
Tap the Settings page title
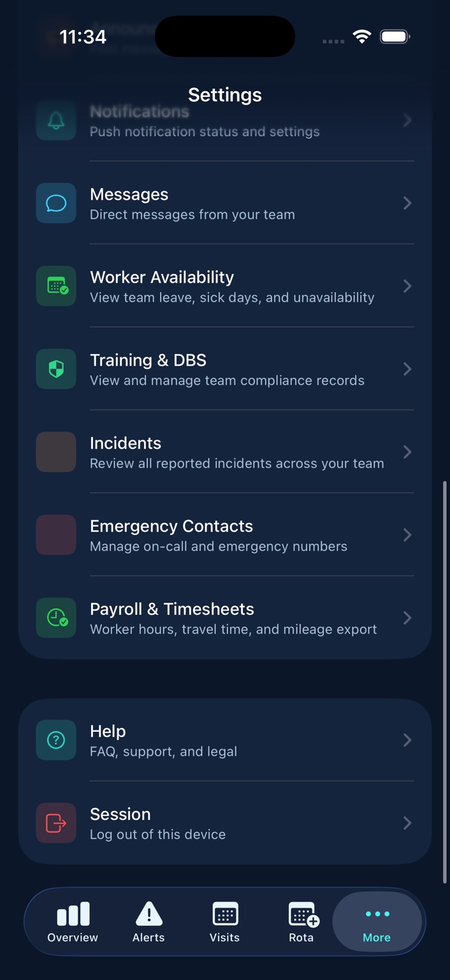click(x=225, y=94)
